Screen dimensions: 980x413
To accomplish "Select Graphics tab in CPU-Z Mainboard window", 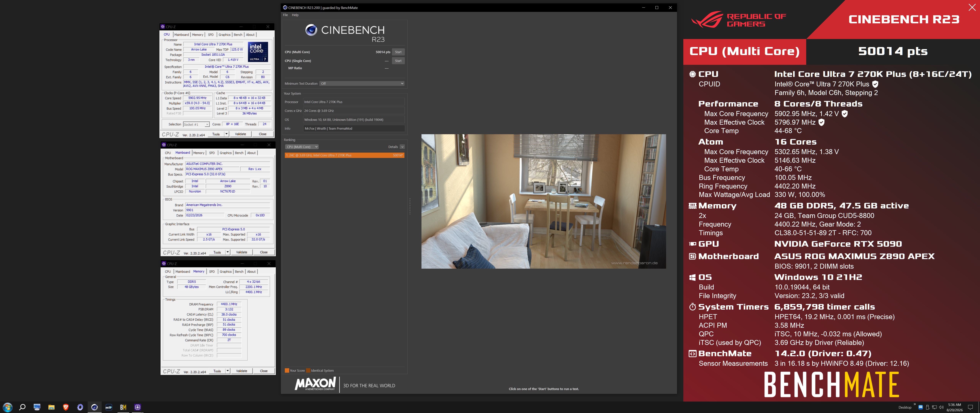I will point(226,153).
